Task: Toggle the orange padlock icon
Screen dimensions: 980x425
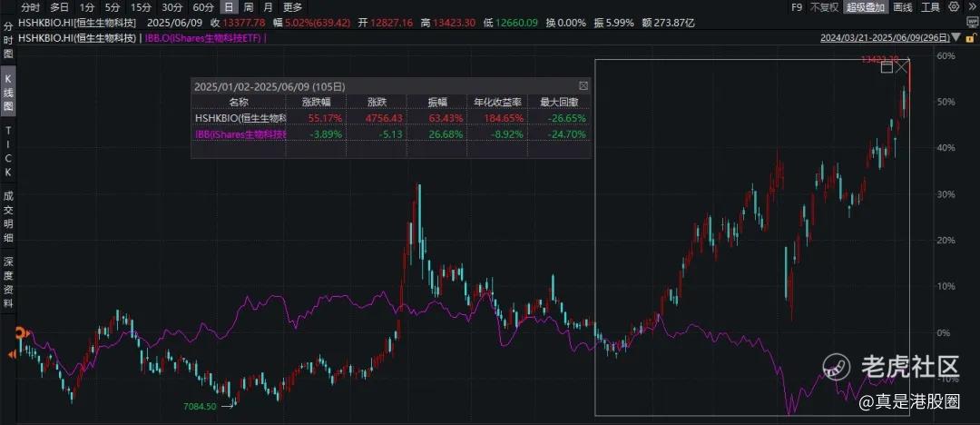Action: [x=972, y=37]
